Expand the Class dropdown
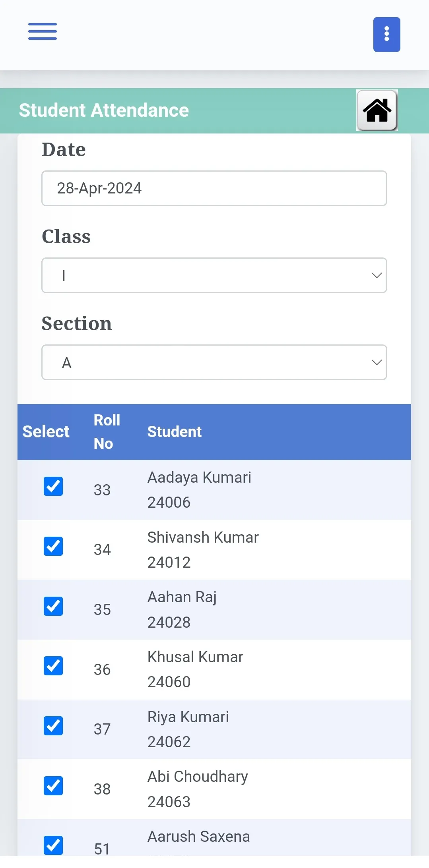 (214, 275)
